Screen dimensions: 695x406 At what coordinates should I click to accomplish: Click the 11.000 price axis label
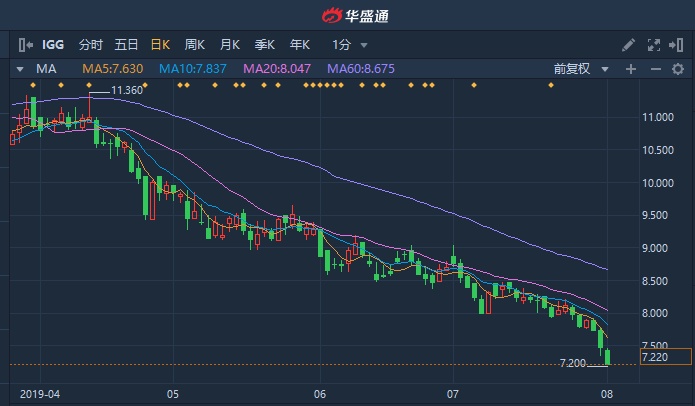point(658,117)
